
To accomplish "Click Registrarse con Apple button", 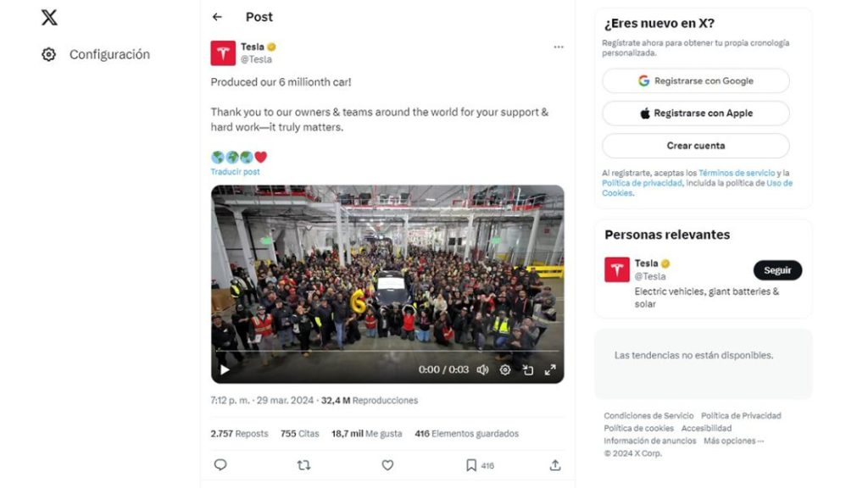I will [696, 114].
